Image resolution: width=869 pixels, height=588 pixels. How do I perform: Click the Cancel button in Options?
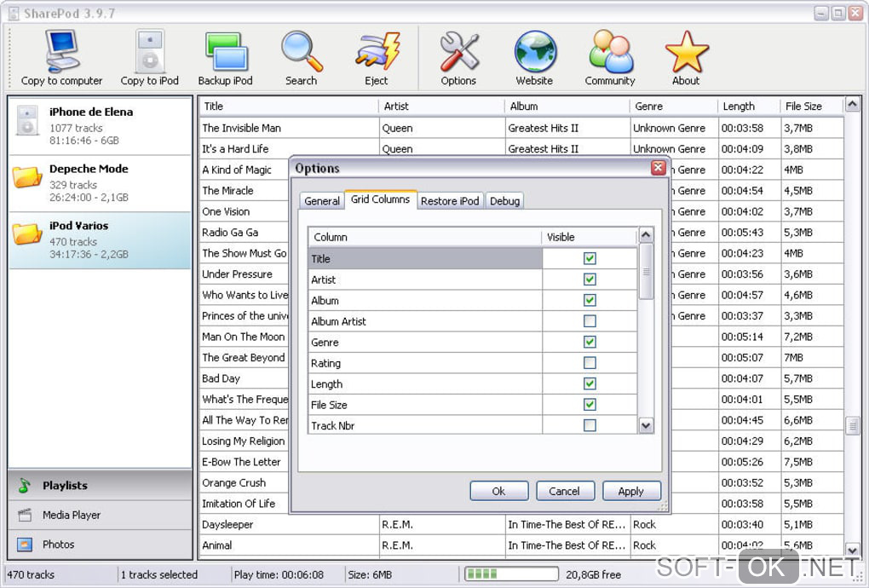pos(564,491)
